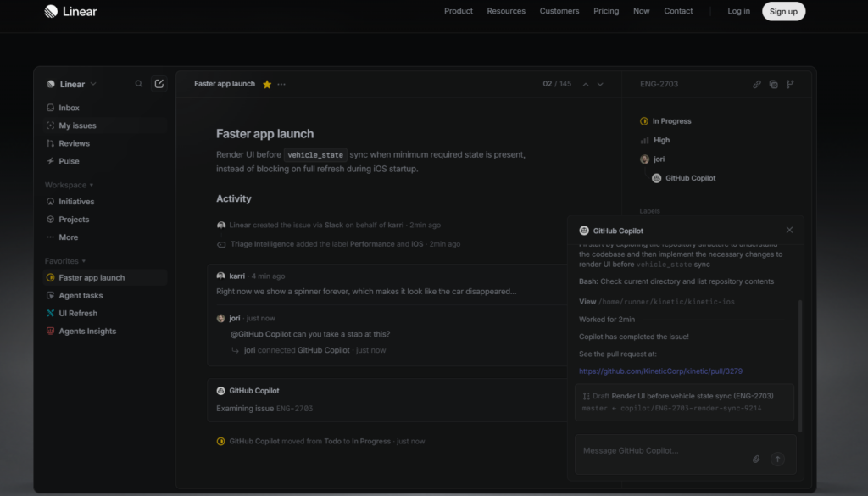Change the High priority setting
868x496 pixels.
click(655, 140)
